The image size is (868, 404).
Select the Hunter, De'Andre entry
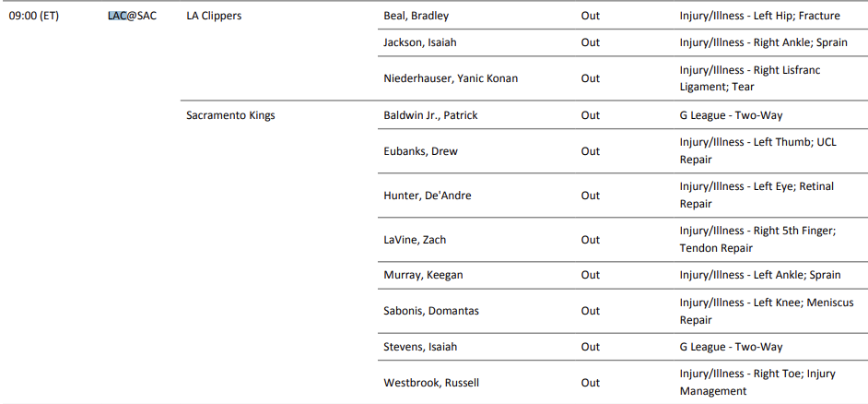pos(428,196)
